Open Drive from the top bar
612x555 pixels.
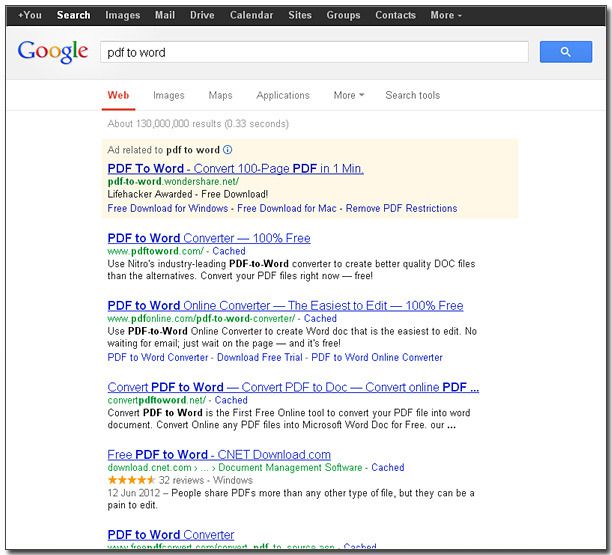tap(202, 15)
